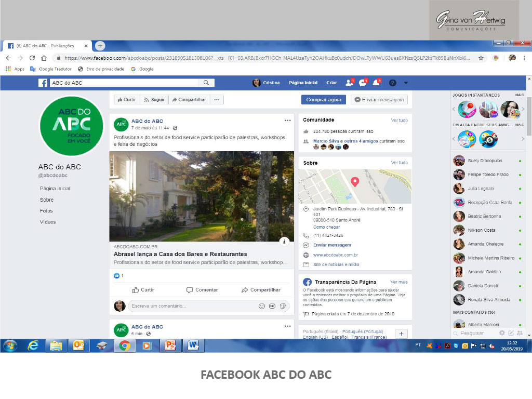
Task: Click Enviar mensagem button
Action: [x=379, y=99]
